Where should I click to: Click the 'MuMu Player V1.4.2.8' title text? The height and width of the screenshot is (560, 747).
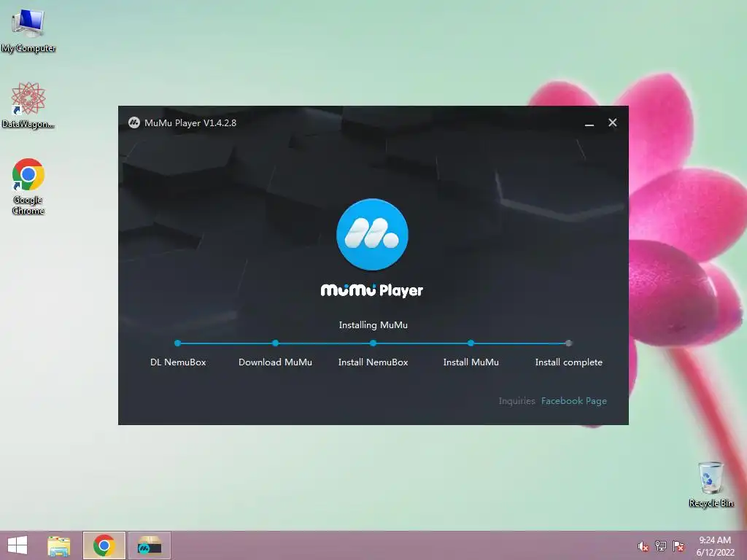pos(190,122)
